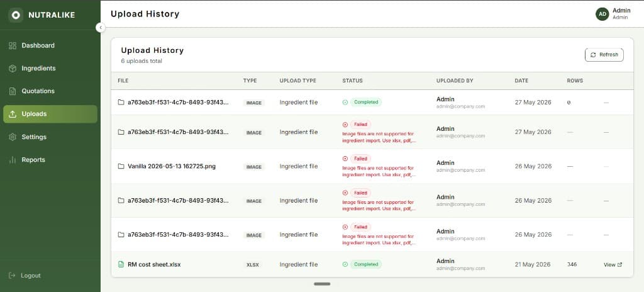This screenshot has width=644, height=292.
Task: Open the Dashboard grid icon
Action: tap(13, 46)
